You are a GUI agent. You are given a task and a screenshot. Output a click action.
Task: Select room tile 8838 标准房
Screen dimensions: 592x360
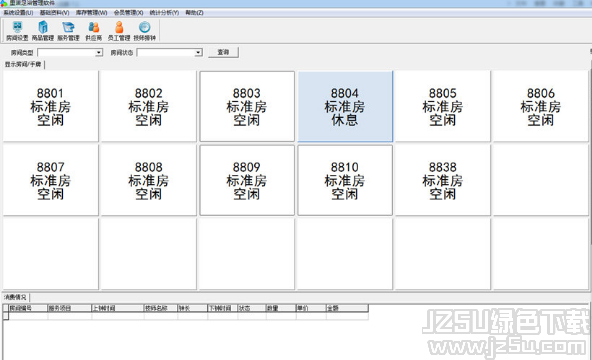442,180
